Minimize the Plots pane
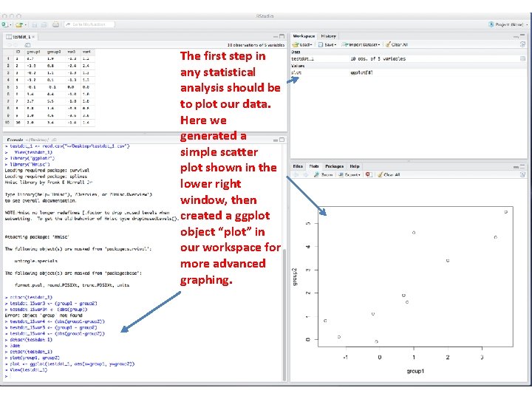 click(516, 167)
